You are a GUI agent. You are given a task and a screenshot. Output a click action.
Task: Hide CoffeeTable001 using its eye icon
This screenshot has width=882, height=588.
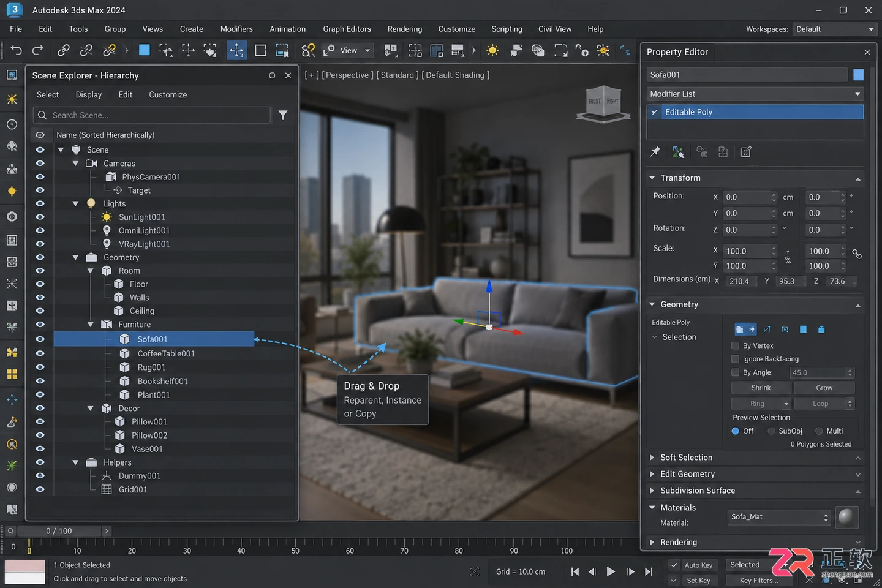40,353
